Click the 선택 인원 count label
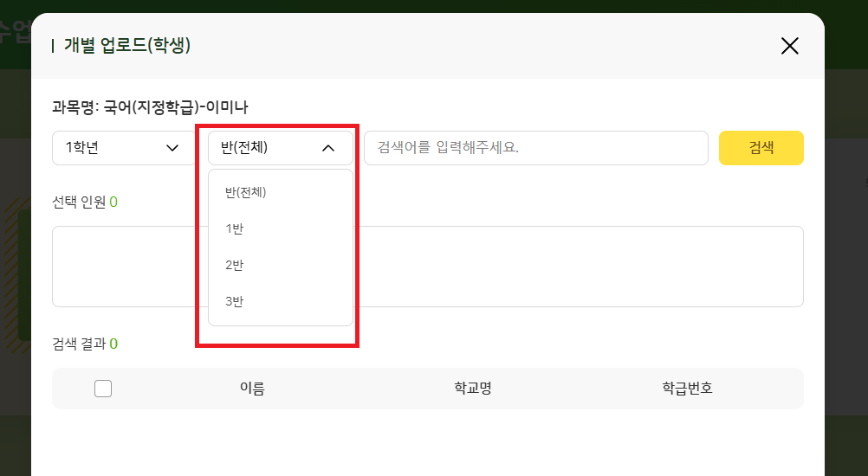868x476 pixels. (84, 202)
